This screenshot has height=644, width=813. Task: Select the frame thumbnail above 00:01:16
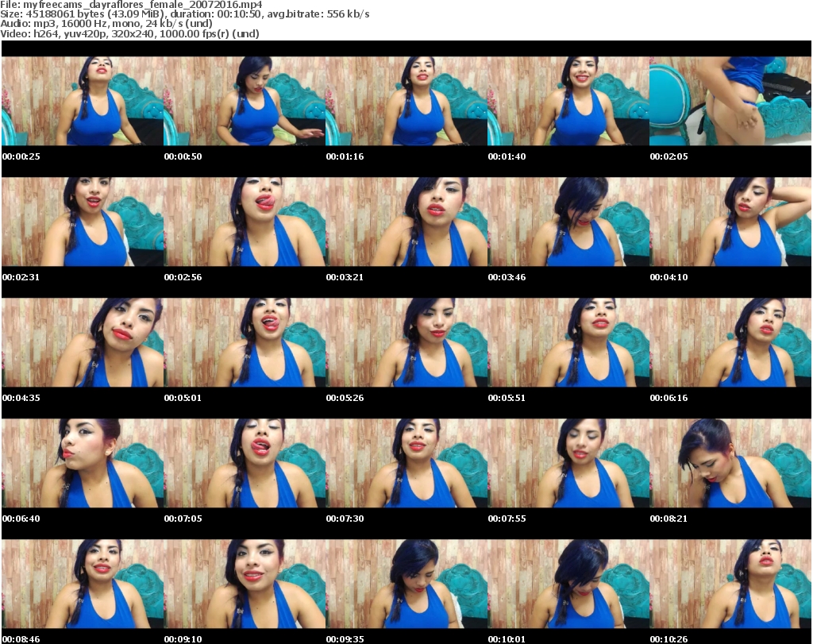[x=406, y=101]
